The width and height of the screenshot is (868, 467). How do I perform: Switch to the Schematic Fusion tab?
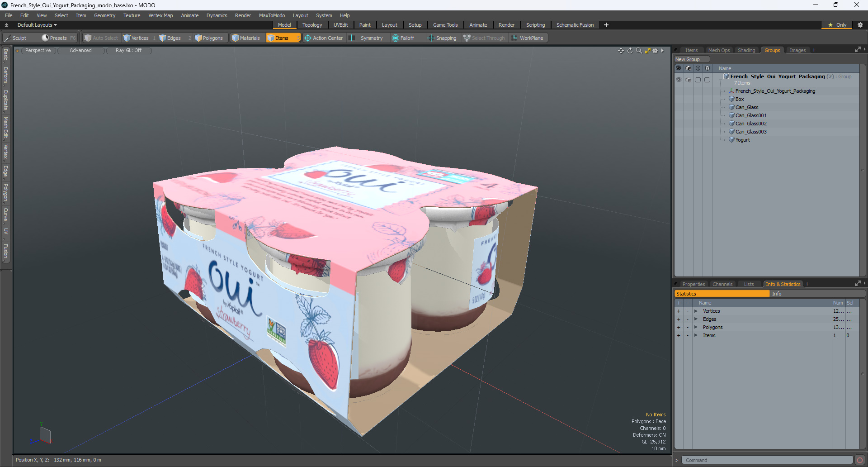point(575,25)
